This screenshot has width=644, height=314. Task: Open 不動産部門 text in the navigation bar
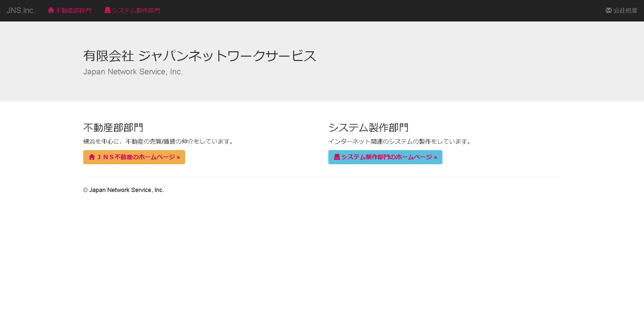point(73,11)
